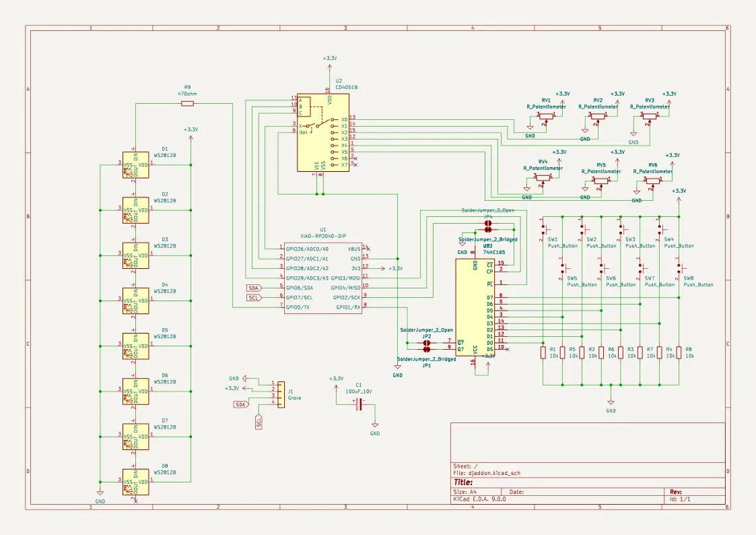The height and width of the screenshot is (535, 756).
Task: Click the GND symbol under the resistor bank
Action: pos(611,406)
